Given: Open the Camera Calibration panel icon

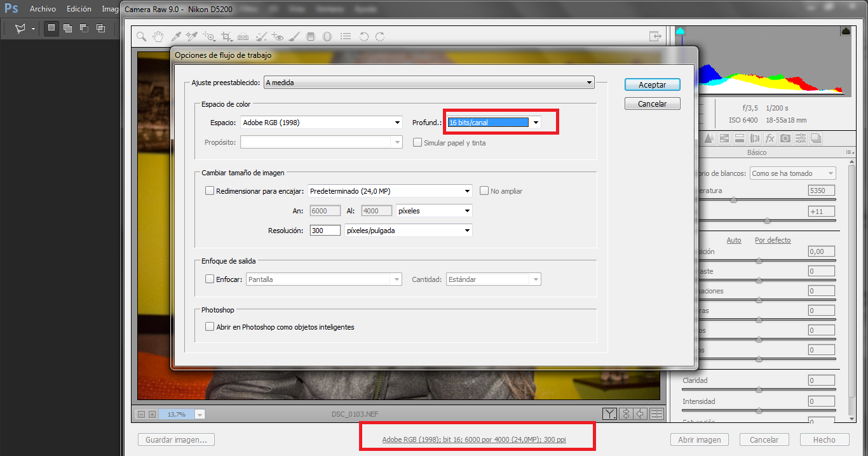Looking at the screenshot, I should [x=785, y=138].
